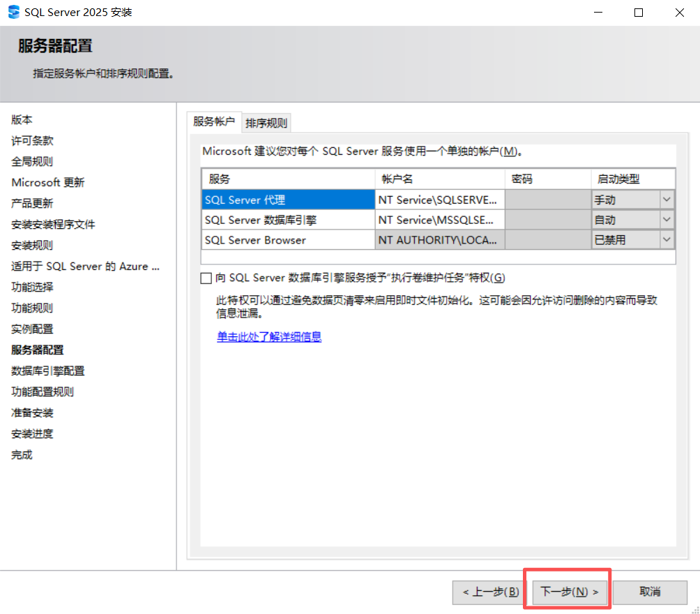This screenshot has height=614, width=700.
Task: Click 适用于 SQL Server 的 Azure step
Action: tap(85, 267)
